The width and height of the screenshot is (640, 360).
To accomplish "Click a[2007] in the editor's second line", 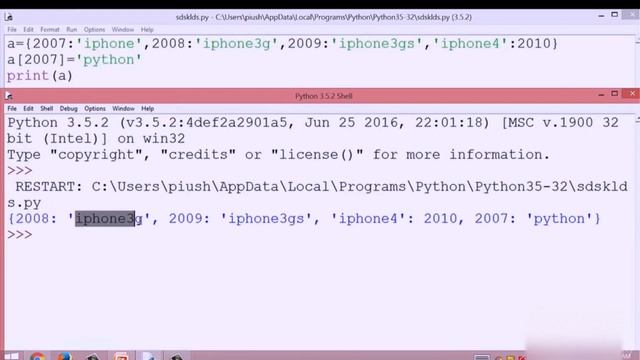I will pos(36,60).
